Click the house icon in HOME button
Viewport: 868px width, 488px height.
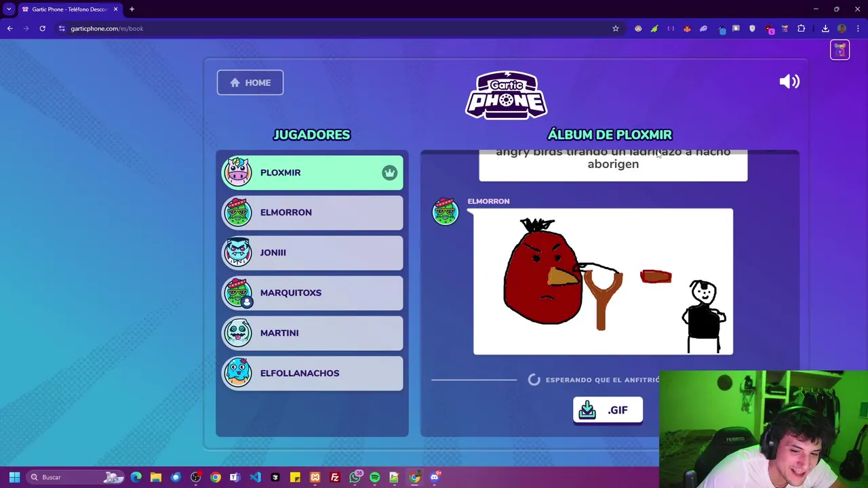coord(235,83)
